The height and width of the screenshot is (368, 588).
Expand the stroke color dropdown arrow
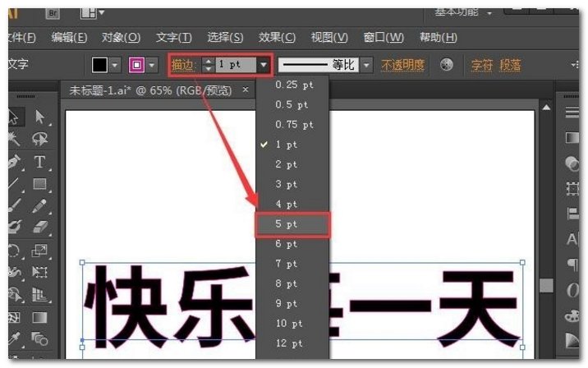[152, 65]
